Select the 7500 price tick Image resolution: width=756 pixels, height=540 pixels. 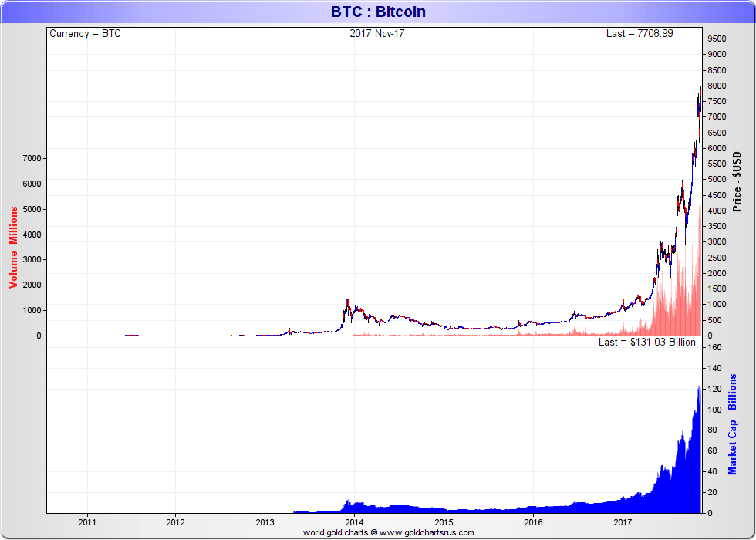(x=717, y=101)
